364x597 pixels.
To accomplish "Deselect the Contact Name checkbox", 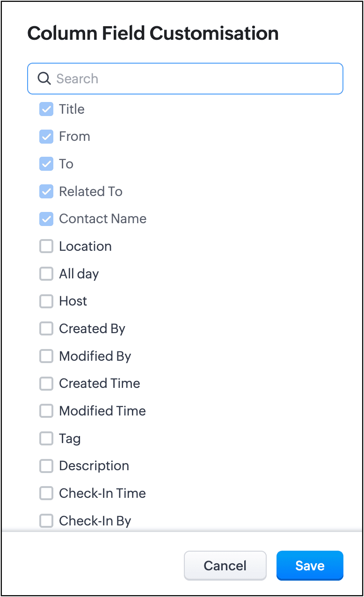I will [x=46, y=219].
